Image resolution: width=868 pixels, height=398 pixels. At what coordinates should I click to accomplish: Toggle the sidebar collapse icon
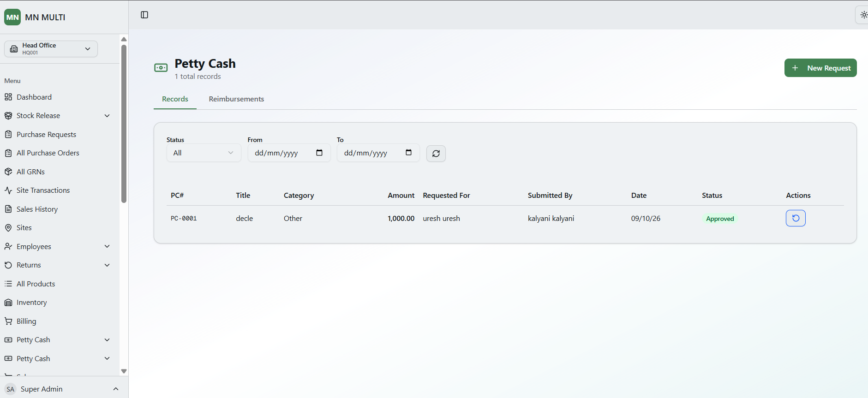click(144, 15)
